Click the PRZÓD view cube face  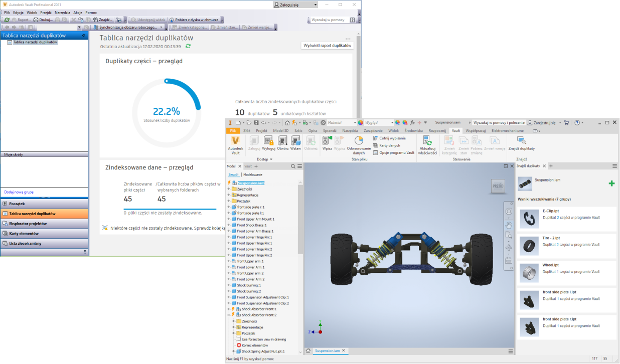click(498, 186)
